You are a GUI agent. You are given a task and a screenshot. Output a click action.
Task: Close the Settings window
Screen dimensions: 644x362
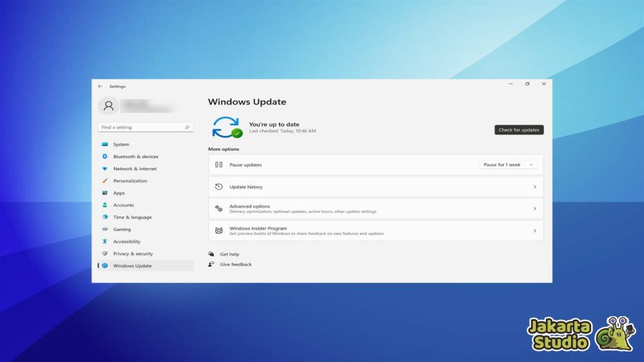(544, 84)
